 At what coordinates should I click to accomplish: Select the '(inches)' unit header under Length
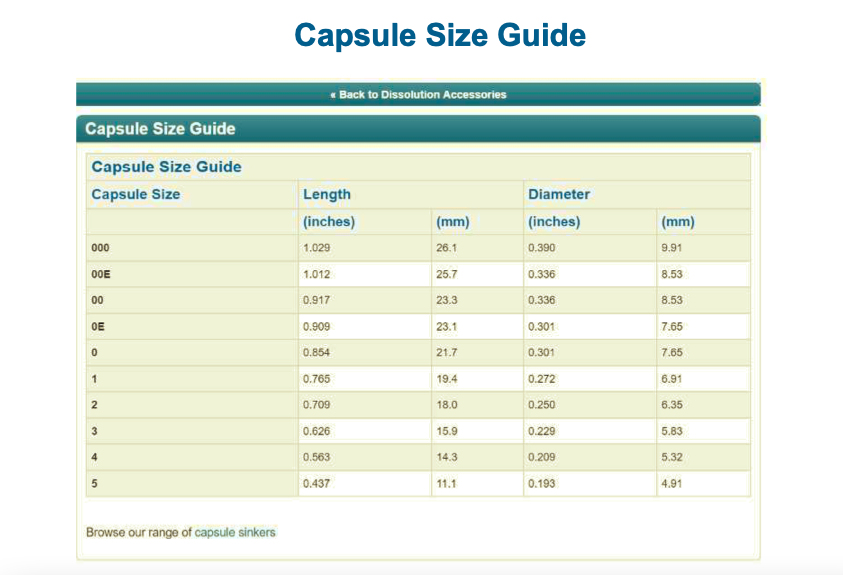pyautogui.click(x=329, y=222)
